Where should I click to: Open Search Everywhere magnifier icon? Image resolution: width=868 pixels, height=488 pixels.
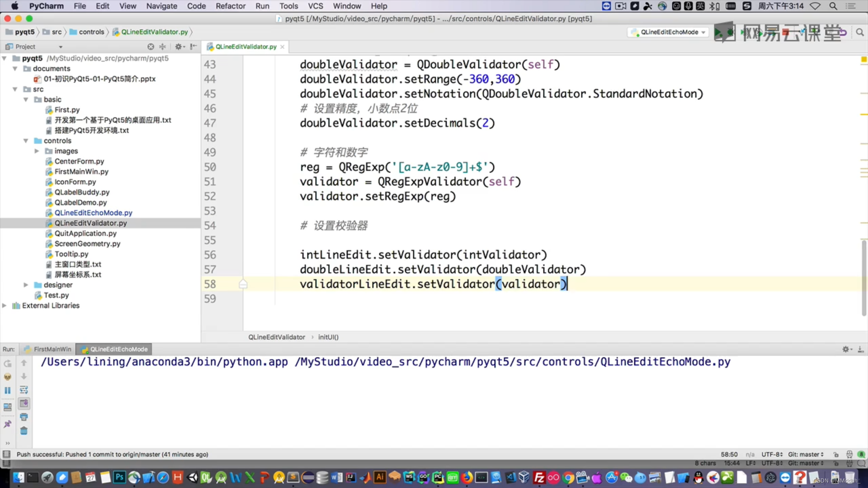(860, 32)
